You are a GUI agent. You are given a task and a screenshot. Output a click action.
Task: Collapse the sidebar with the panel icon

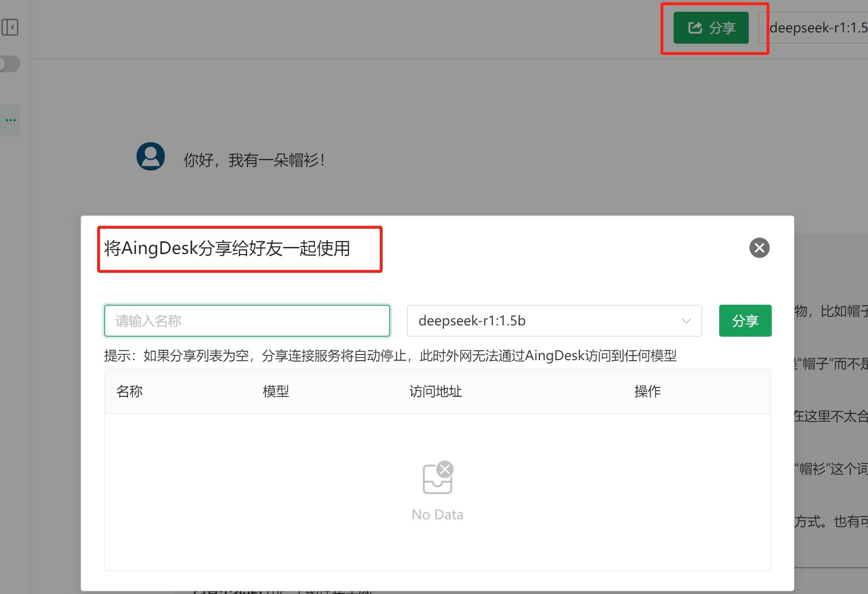(x=10, y=27)
